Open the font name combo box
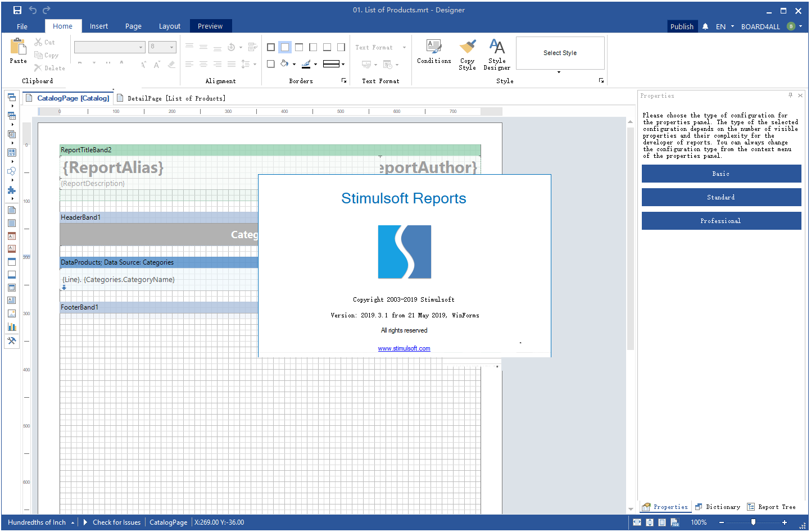The height and width of the screenshot is (532, 811). click(x=110, y=47)
